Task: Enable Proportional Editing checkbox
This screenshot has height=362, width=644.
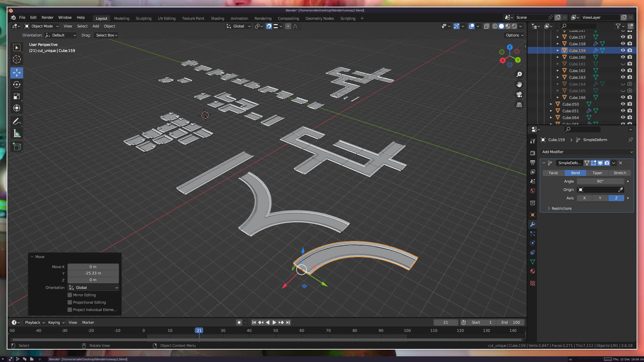Action: pyautogui.click(x=70, y=302)
